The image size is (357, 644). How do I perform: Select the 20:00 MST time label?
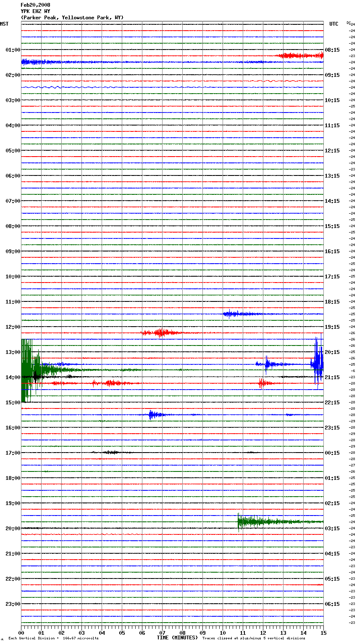point(13,529)
